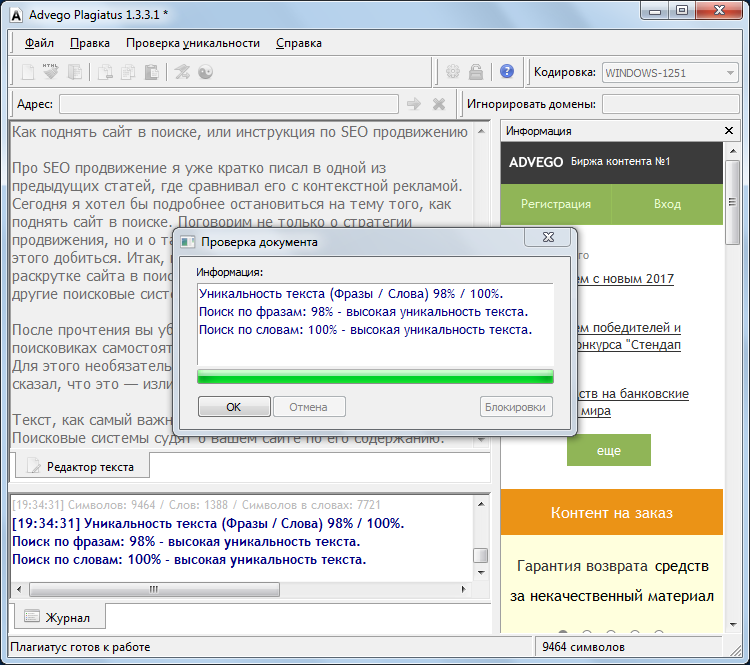The image size is (750, 665).
Task: Confirm dialog with the OK button
Action: pyautogui.click(x=234, y=407)
